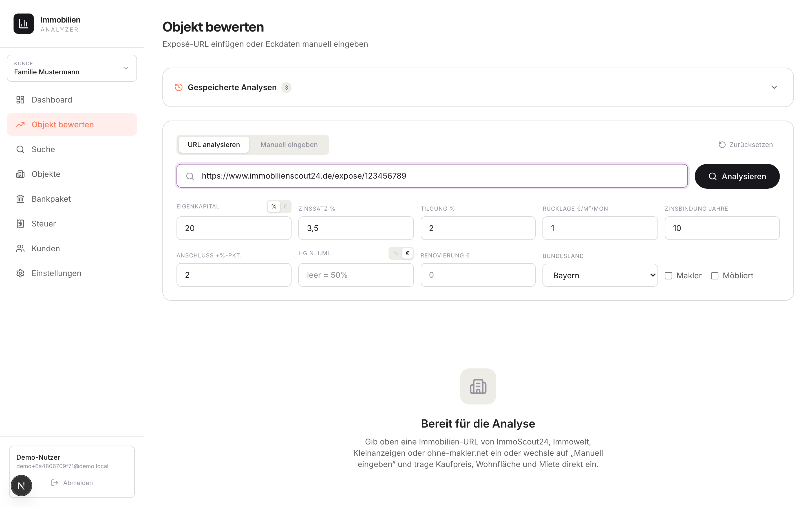Expand the Gespeicherte Analysen panel

478,87
